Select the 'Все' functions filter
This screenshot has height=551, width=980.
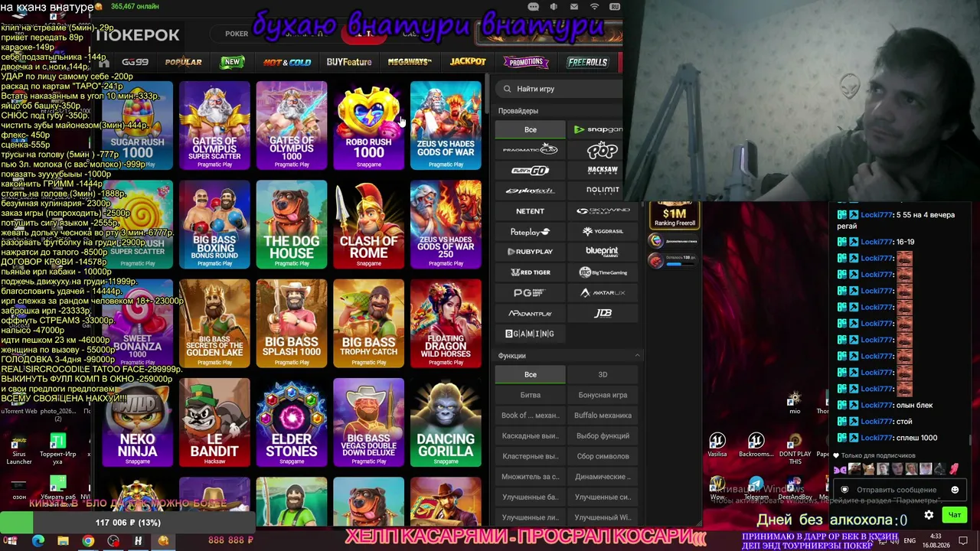[x=530, y=374]
